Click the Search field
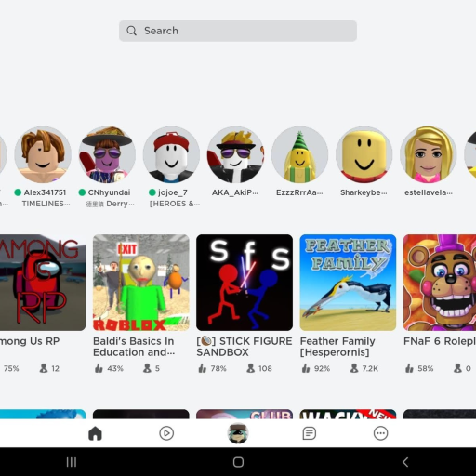Viewport: 476px width, 476px height. pos(238,31)
